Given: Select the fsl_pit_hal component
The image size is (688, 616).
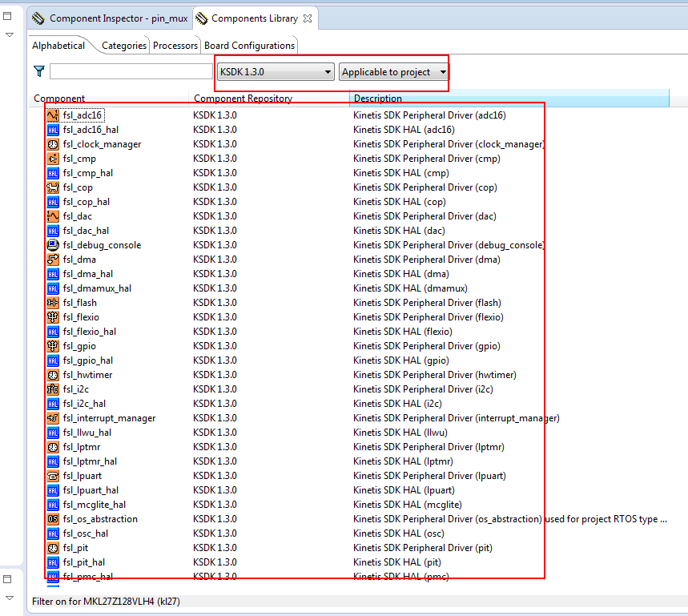Looking at the screenshot, I should point(84,562).
